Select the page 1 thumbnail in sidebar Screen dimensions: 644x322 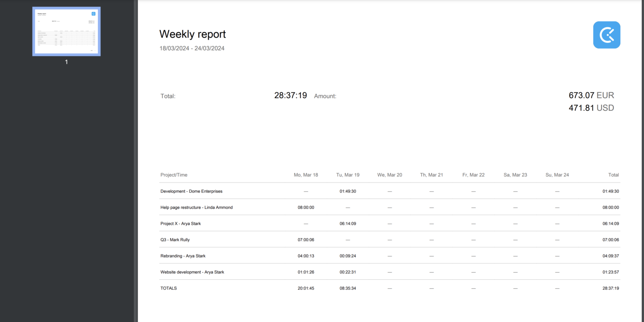coord(66,31)
